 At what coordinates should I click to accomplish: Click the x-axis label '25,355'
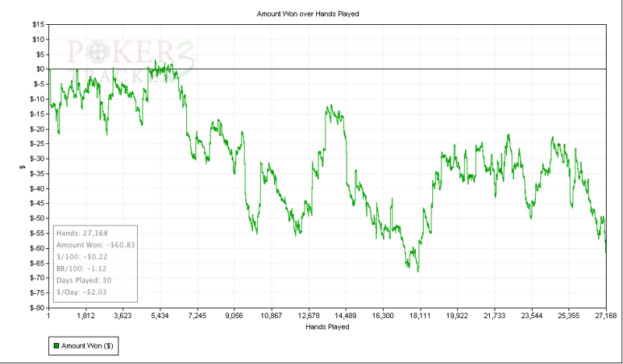(569, 316)
